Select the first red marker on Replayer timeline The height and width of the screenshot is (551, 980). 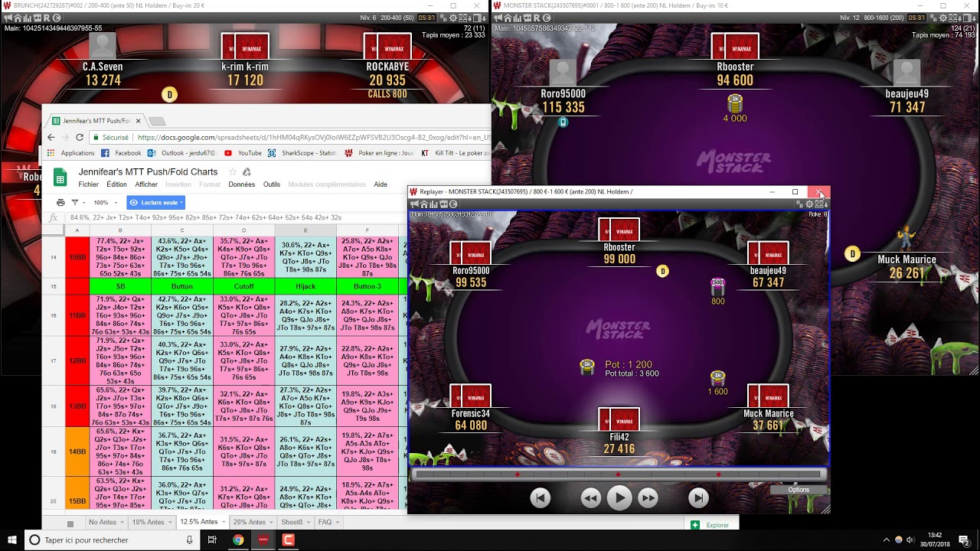[x=518, y=474]
